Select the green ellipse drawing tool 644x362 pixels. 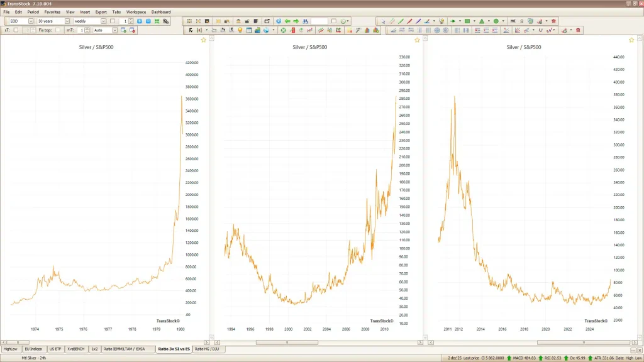pyautogui.click(x=495, y=21)
